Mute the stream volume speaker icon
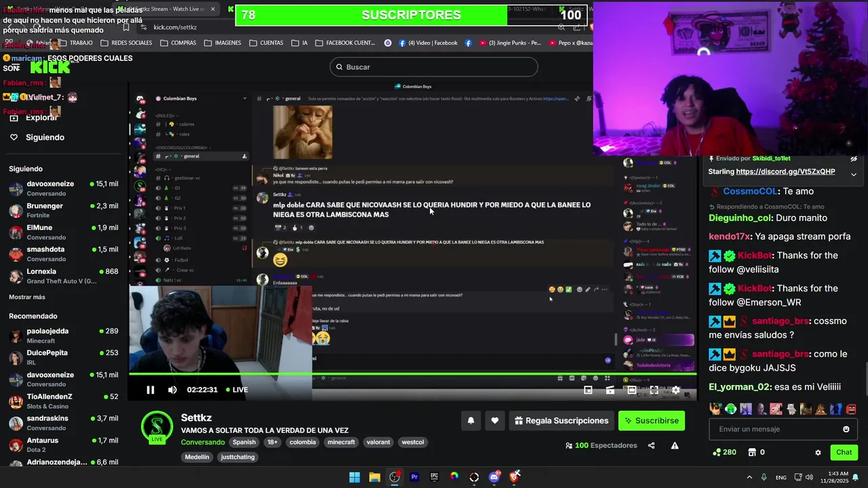 point(172,390)
